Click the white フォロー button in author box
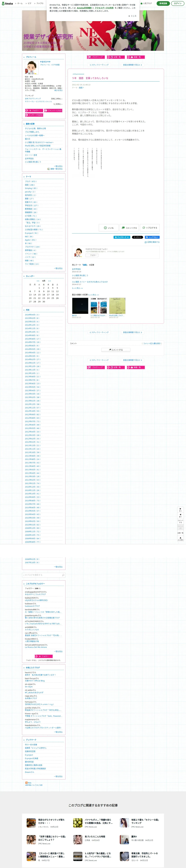The image size is (186, 868). (x=92, y=255)
